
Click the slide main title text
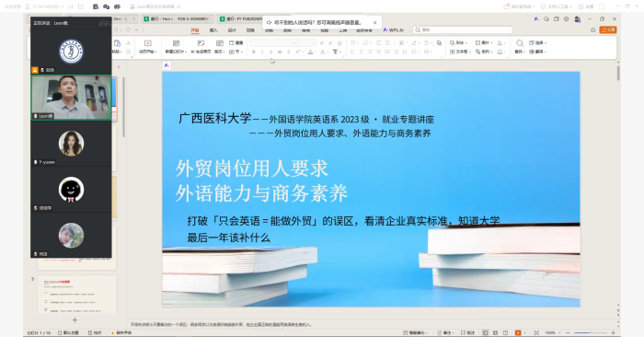[x=261, y=180]
